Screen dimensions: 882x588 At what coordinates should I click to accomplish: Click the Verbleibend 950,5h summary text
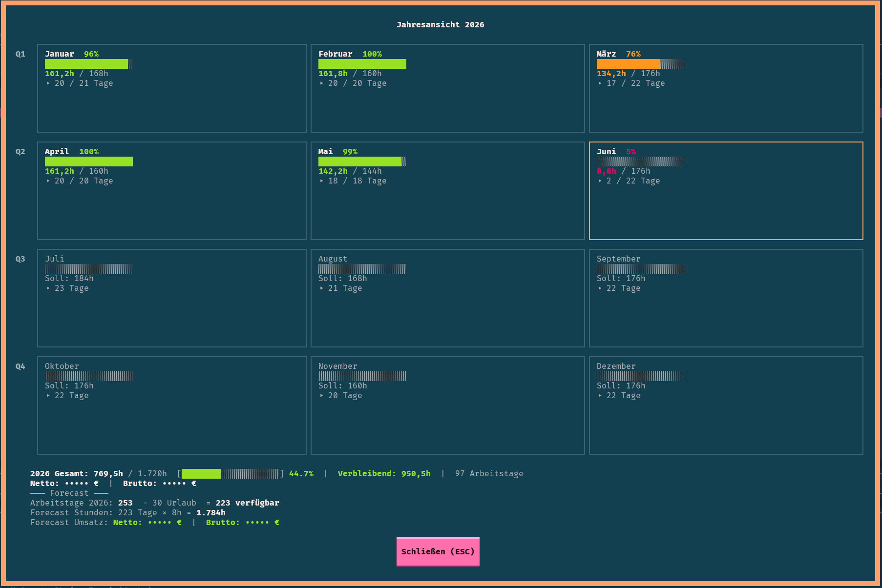tap(384, 474)
